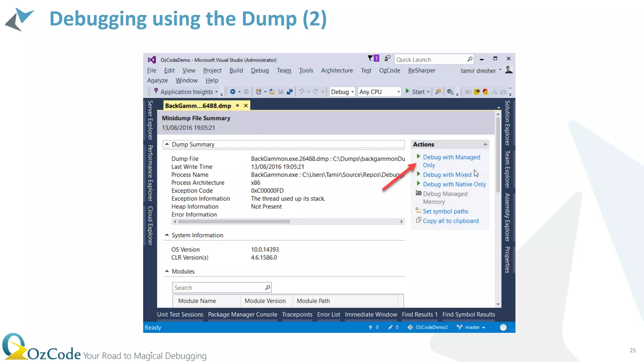This screenshot has height=362, width=644.
Task: Open the Tracepoints tab
Action: [x=297, y=315]
